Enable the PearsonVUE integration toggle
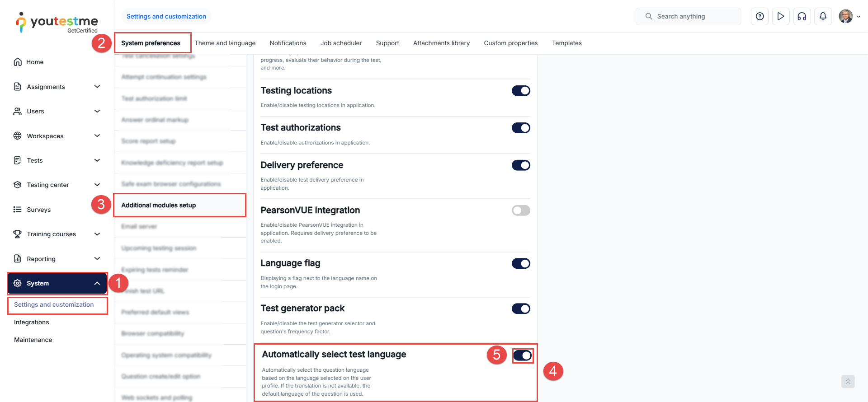Viewport: 868px width, 402px height. pyautogui.click(x=521, y=210)
